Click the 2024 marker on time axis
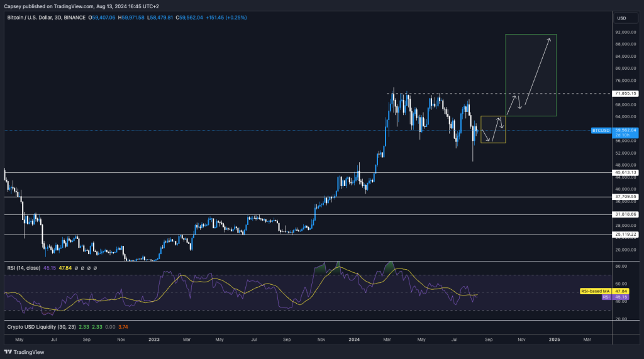644x359 pixels. click(355, 339)
